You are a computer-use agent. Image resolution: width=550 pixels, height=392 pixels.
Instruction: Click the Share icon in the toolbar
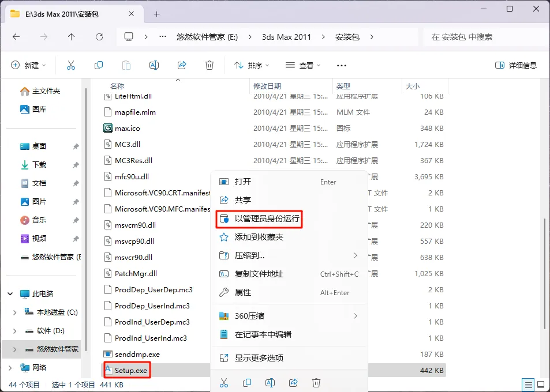pos(182,65)
